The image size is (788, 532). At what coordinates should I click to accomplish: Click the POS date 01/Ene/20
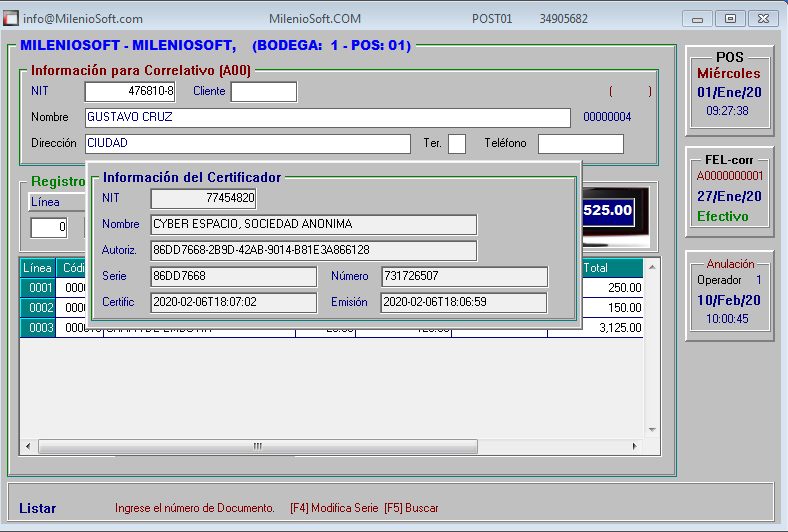729,92
